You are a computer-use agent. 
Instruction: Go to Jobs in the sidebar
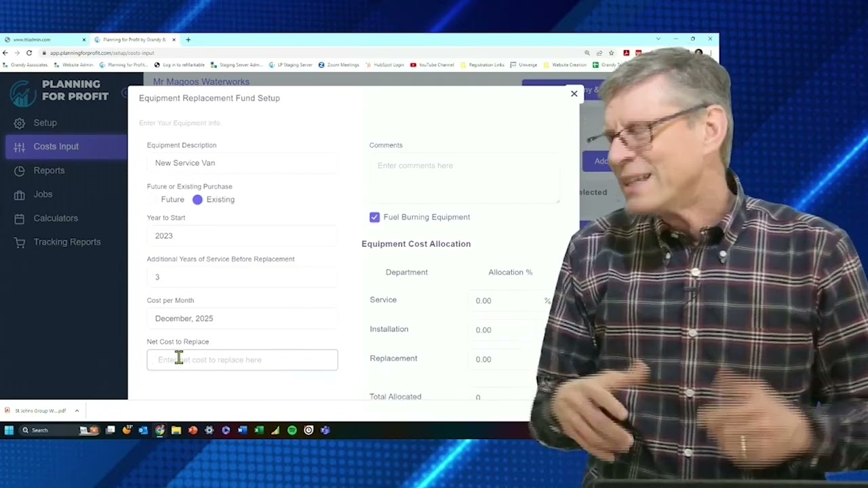point(43,195)
